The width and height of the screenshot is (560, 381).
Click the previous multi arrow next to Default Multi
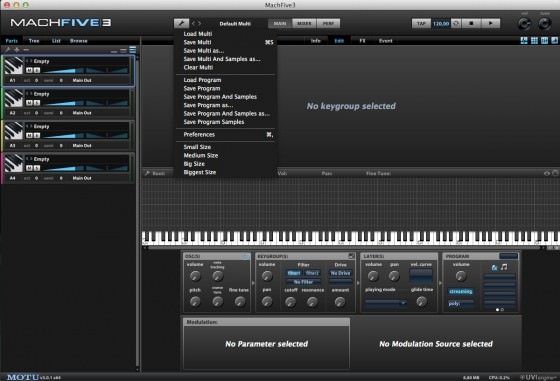[x=194, y=24]
